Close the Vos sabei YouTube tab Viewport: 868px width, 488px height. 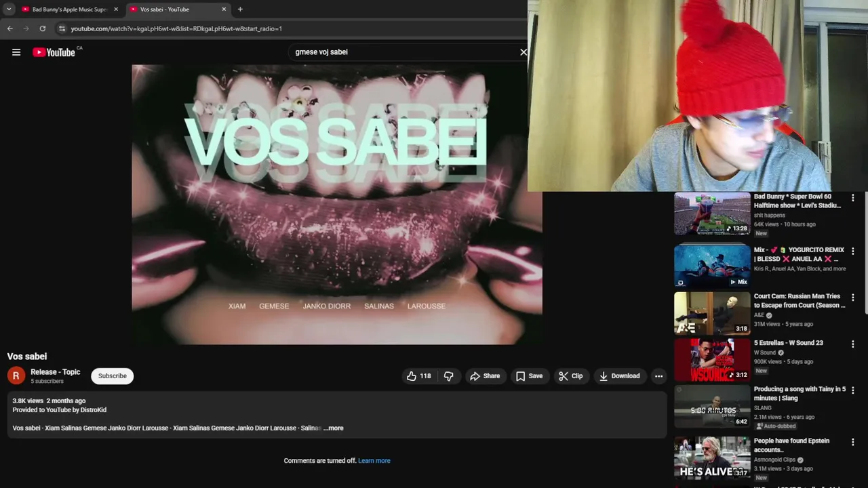pyautogui.click(x=224, y=9)
